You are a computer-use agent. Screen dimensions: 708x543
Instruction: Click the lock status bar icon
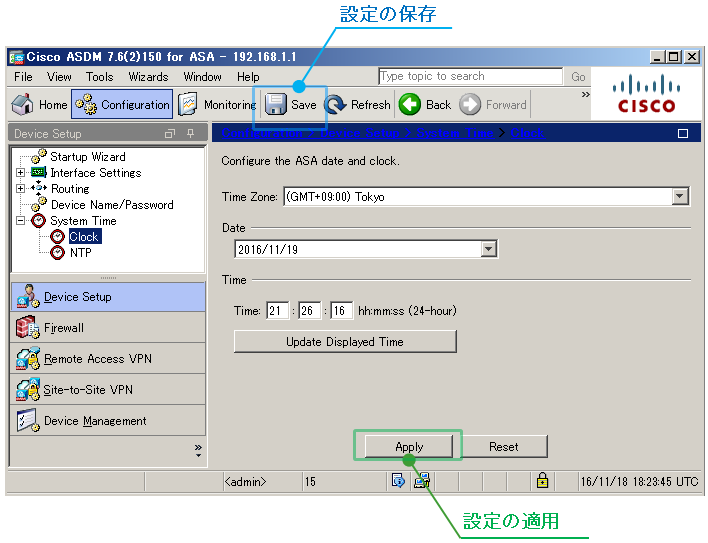(542, 481)
